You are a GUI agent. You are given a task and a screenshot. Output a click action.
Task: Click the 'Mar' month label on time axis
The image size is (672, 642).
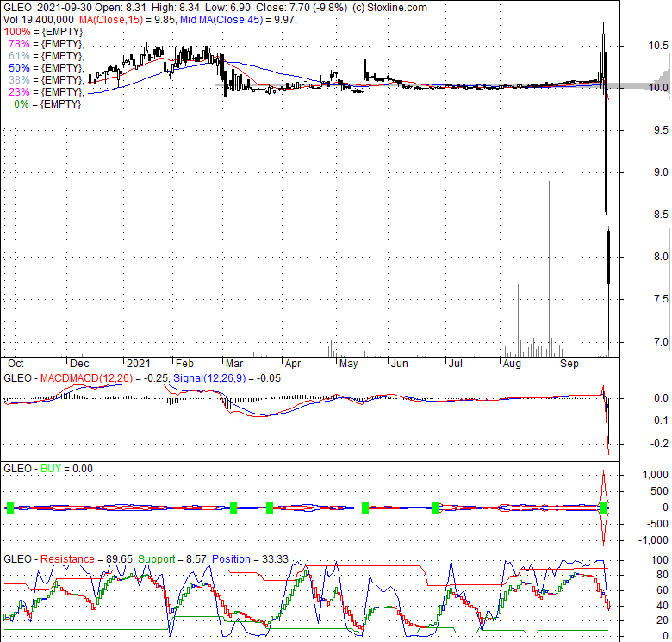(x=234, y=364)
